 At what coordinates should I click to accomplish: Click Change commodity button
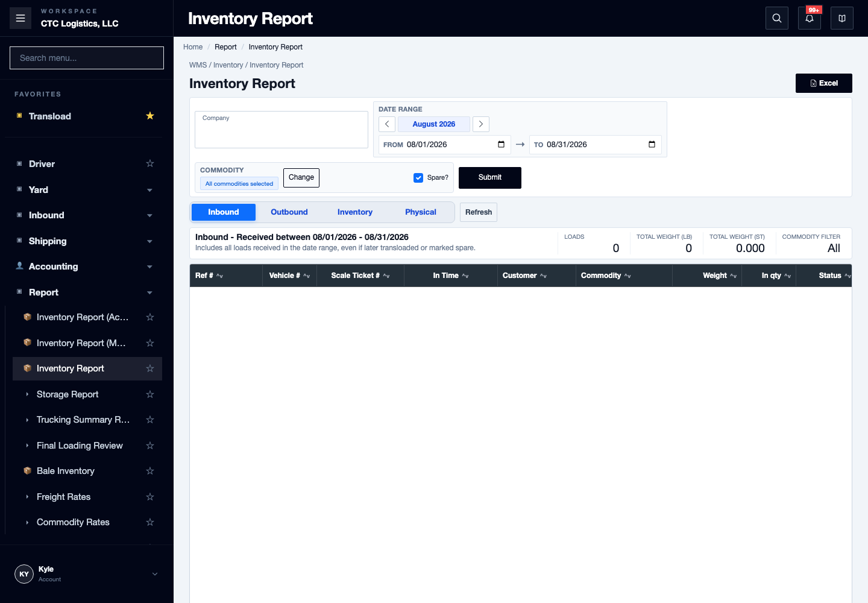point(301,178)
